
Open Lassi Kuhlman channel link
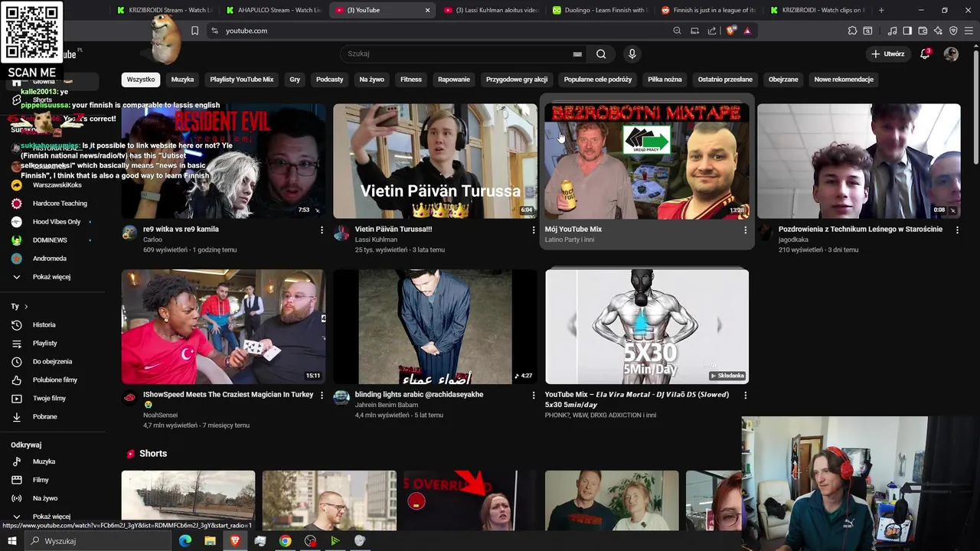(376, 240)
